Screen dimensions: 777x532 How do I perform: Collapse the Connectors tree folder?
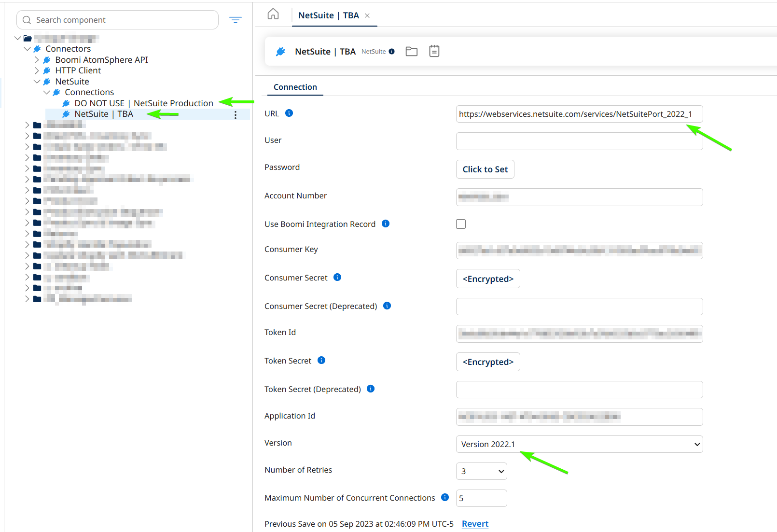[28, 49]
